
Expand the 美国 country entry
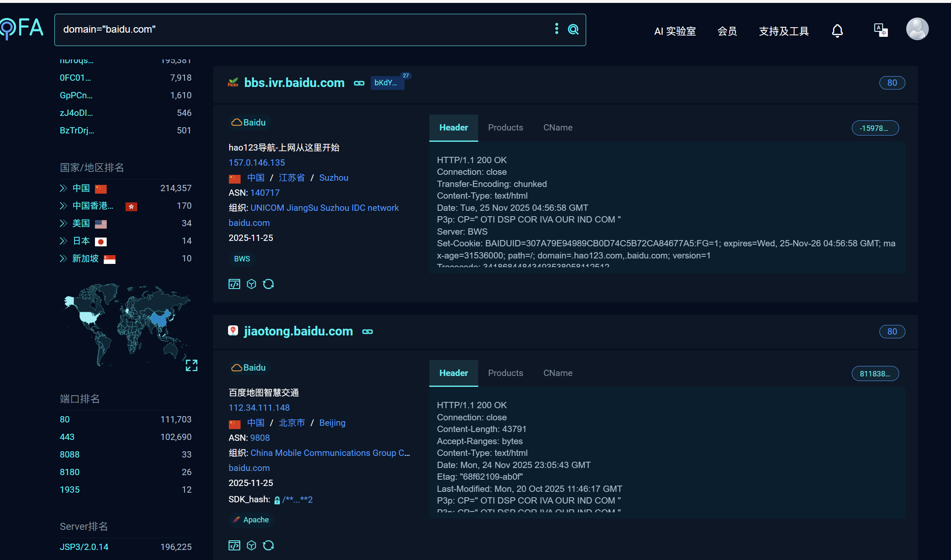[x=63, y=223]
